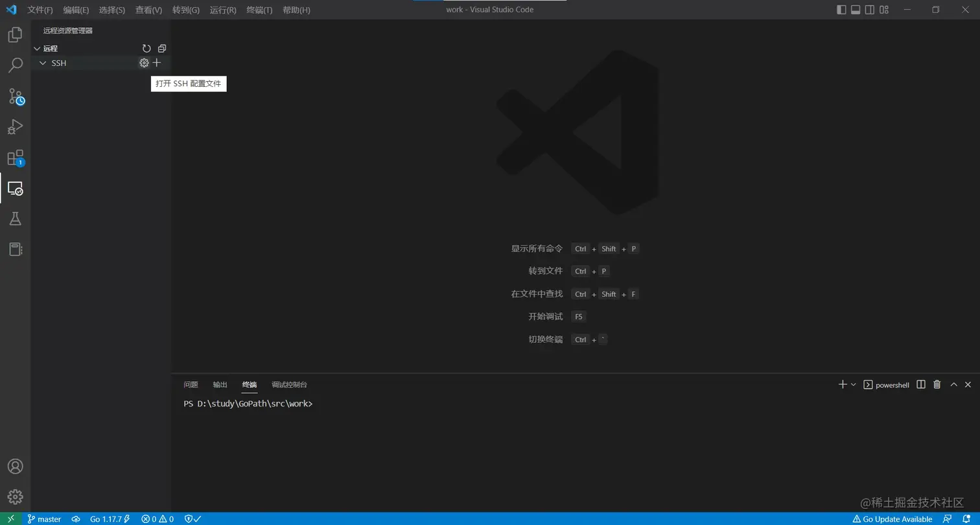
Task: Open remote window from green status button
Action: click(x=10, y=519)
